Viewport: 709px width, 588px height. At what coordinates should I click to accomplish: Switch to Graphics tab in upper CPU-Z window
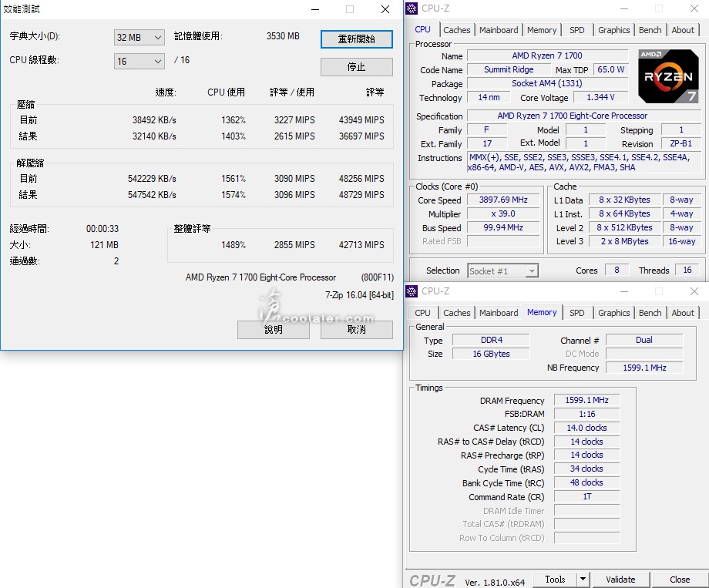point(613,30)
